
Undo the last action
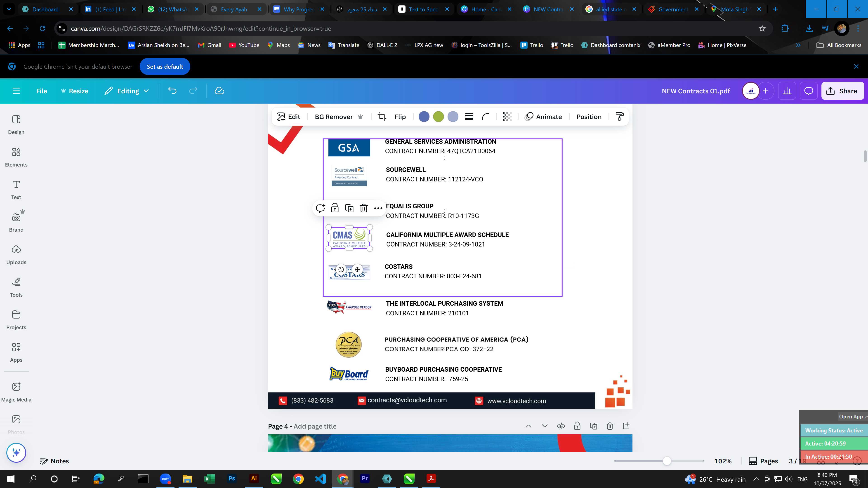pyautogui.click(x=172, y=91)
